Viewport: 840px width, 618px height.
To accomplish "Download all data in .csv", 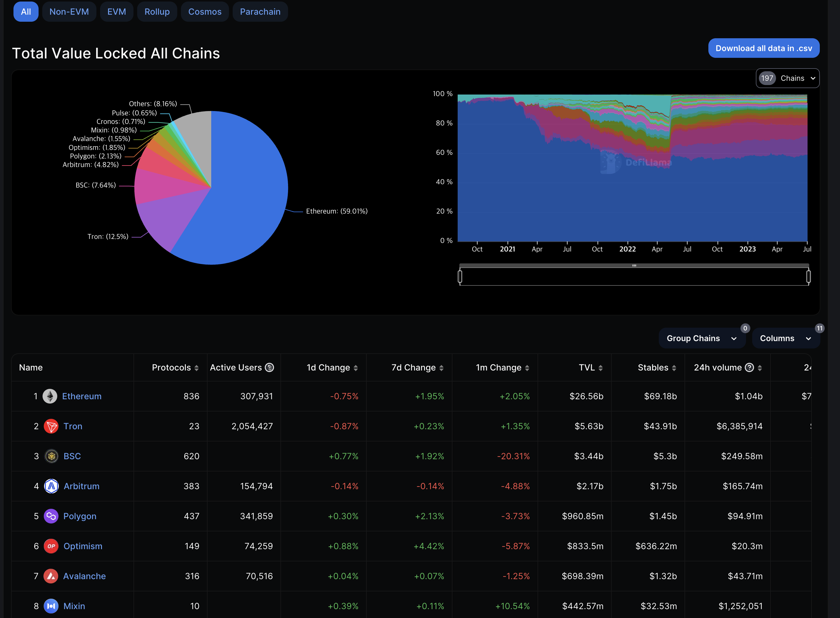I will click(764, 48).
